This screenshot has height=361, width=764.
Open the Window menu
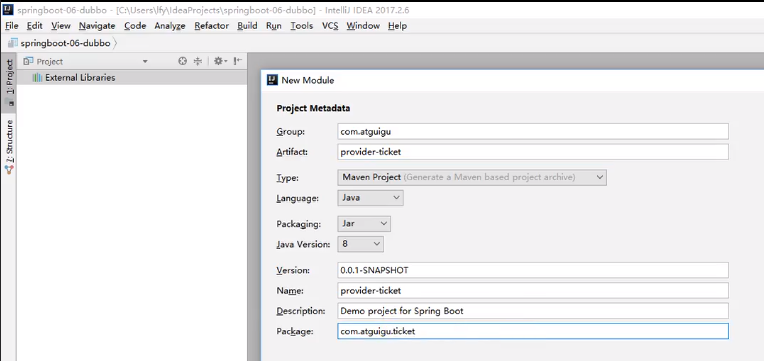[x=363, y=26]
